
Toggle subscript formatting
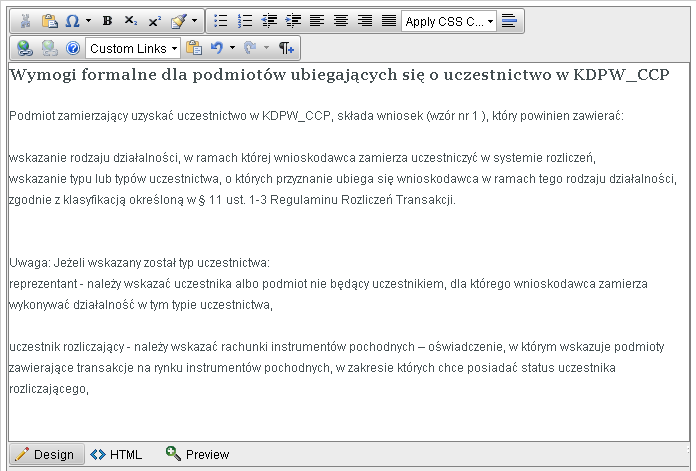(x=130, y=21)
